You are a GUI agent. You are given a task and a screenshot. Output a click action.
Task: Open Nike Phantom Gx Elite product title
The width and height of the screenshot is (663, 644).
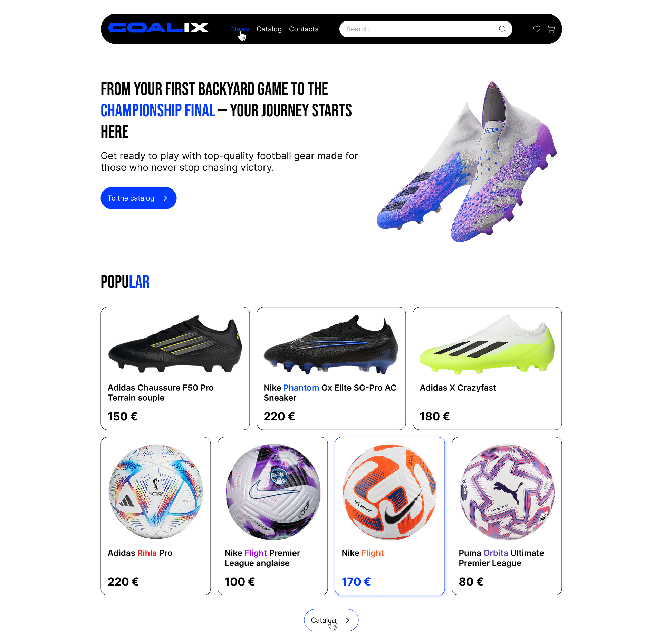[330, 393]
